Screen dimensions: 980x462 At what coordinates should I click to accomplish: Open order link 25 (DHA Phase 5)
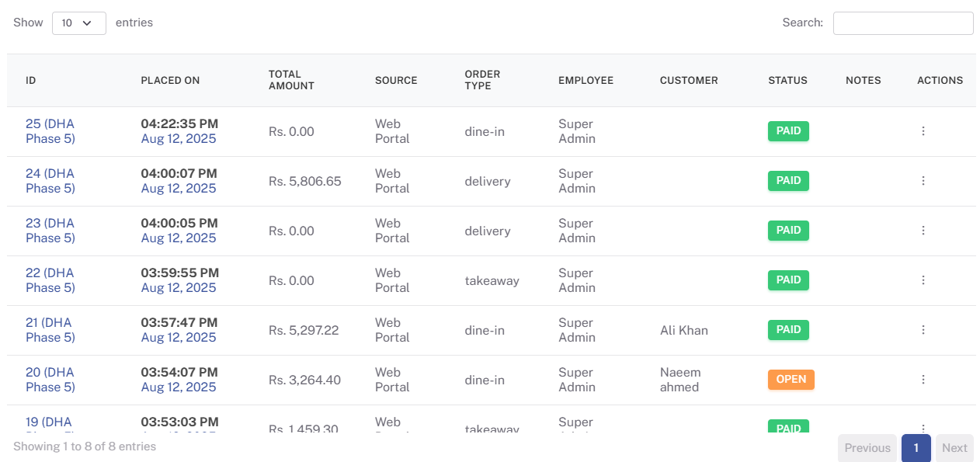pos(50,131)
